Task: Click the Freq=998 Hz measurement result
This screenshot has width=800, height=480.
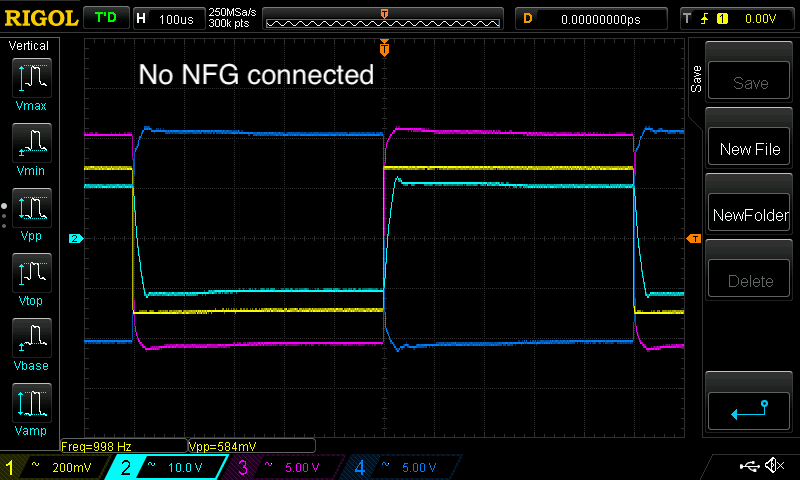Action: [x=123, y=446]
